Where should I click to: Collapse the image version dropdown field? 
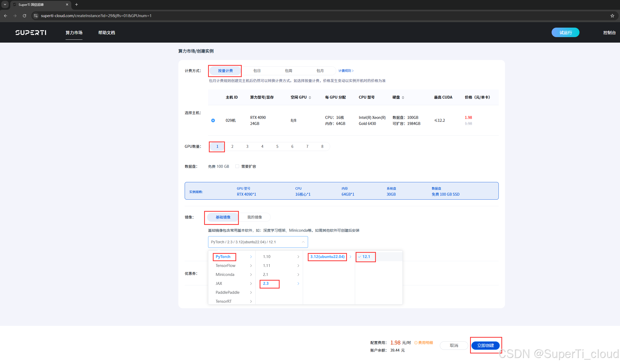click(x=258, y=242)
